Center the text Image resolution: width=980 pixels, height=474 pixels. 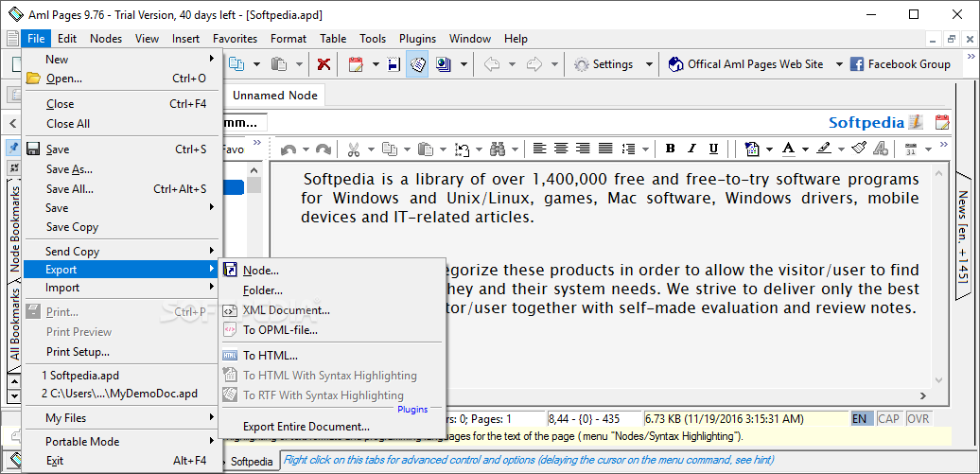pyautogui.click(x=561, y=149)
